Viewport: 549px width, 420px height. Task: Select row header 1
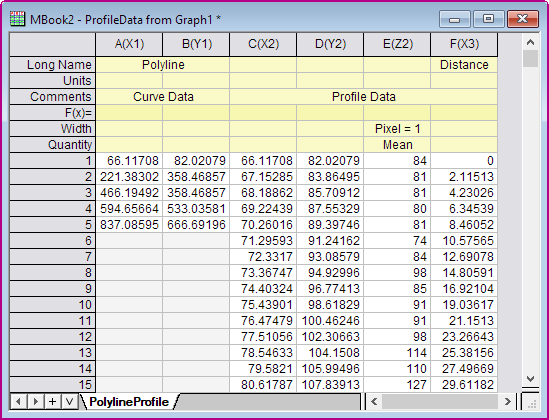tap(53, 161)
